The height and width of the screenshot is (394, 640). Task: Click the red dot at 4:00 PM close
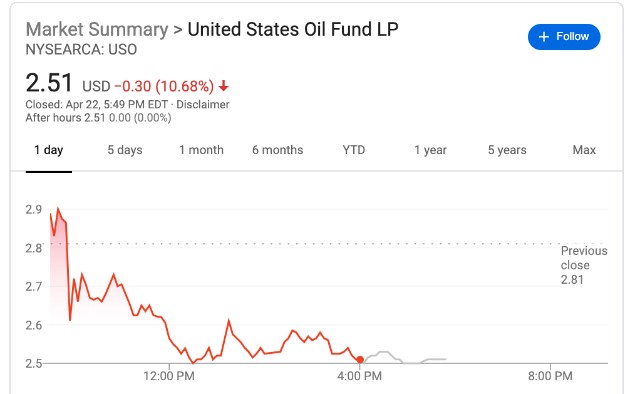360,359
